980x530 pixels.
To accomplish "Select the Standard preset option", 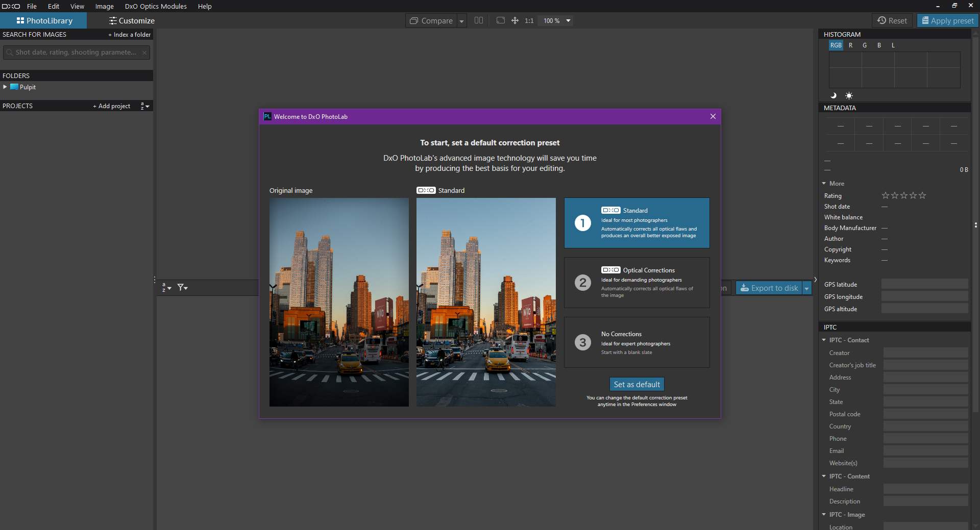I will (636, 223).
